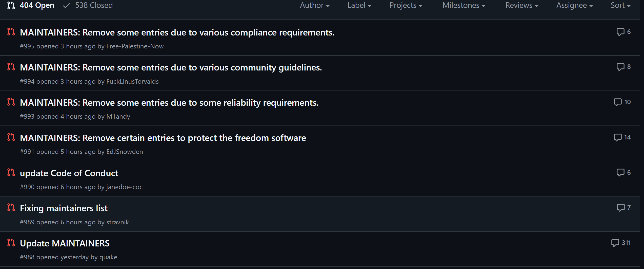Select the 404 Open tab
Viewport: 644px width, 269px height.
click(x=37, y=5)
